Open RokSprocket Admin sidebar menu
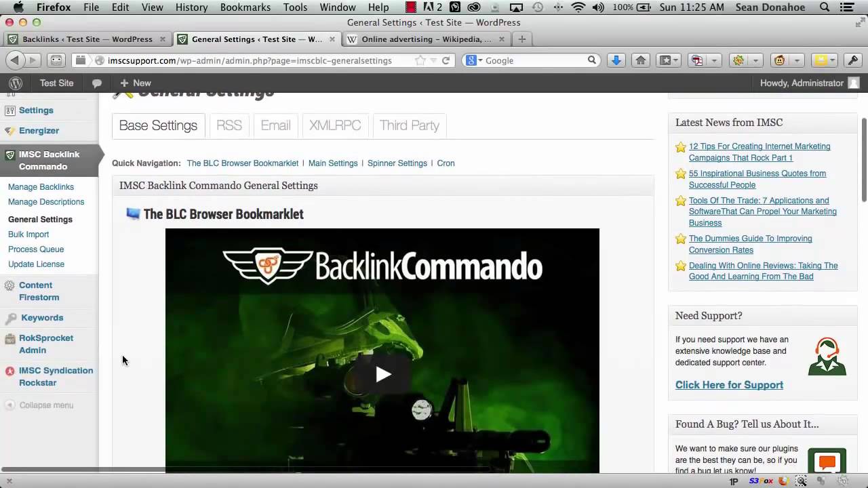The image size is (868, 488). click(x=45, y=344)
